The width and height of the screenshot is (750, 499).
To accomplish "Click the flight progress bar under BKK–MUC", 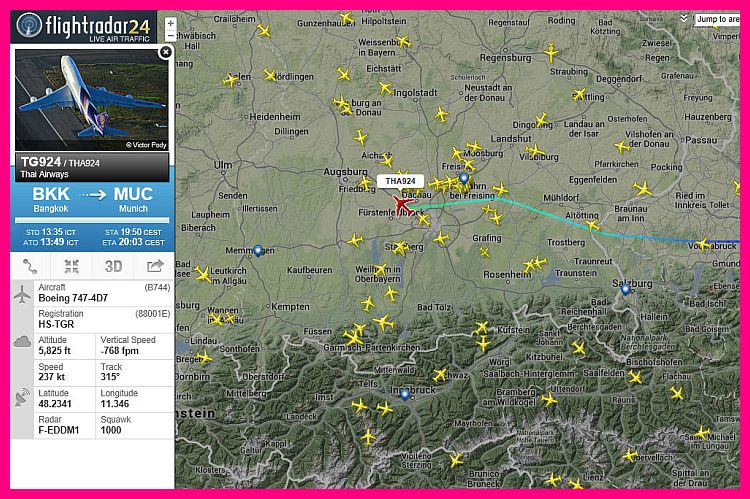I will point(92,221).
